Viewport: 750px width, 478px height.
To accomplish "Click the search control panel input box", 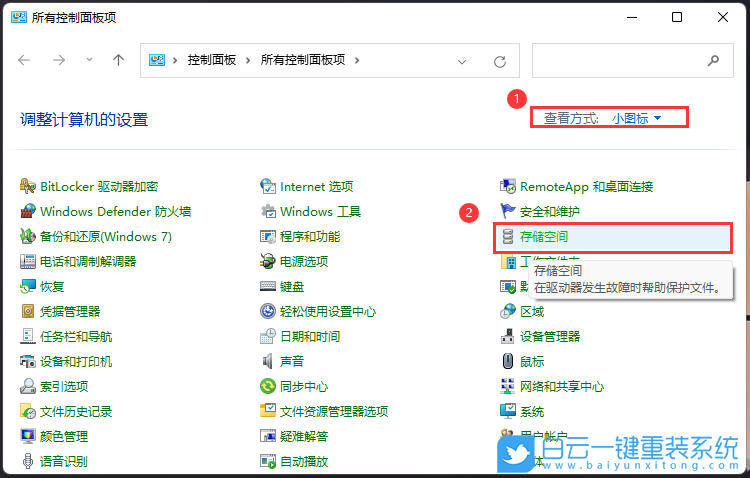I will (x=620, y=61).
